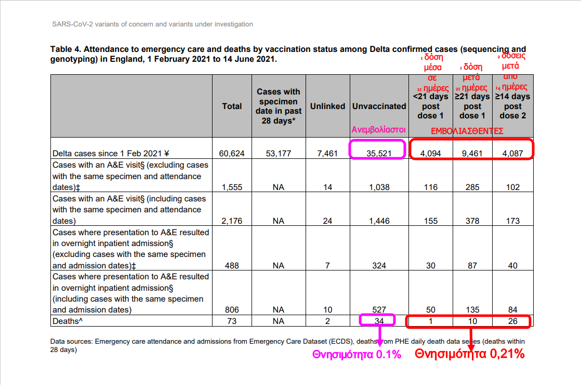Select the 53,177 cell in the Delta row

point(279,154)
